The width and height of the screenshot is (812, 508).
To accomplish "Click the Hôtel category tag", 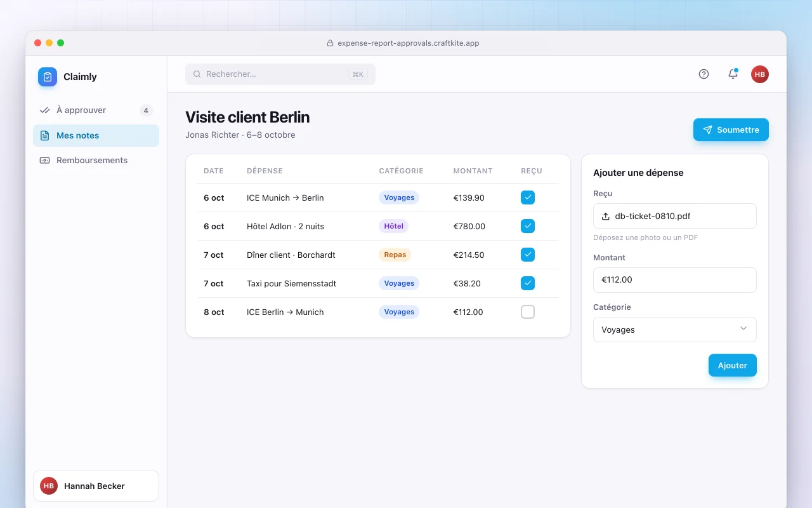I will [394, 226].
